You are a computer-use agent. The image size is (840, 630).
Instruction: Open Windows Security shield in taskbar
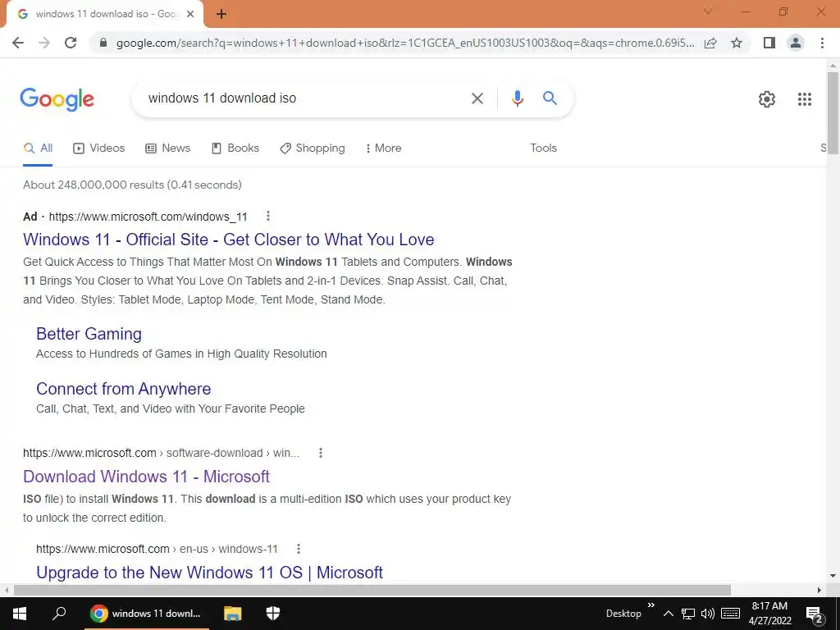272,614
